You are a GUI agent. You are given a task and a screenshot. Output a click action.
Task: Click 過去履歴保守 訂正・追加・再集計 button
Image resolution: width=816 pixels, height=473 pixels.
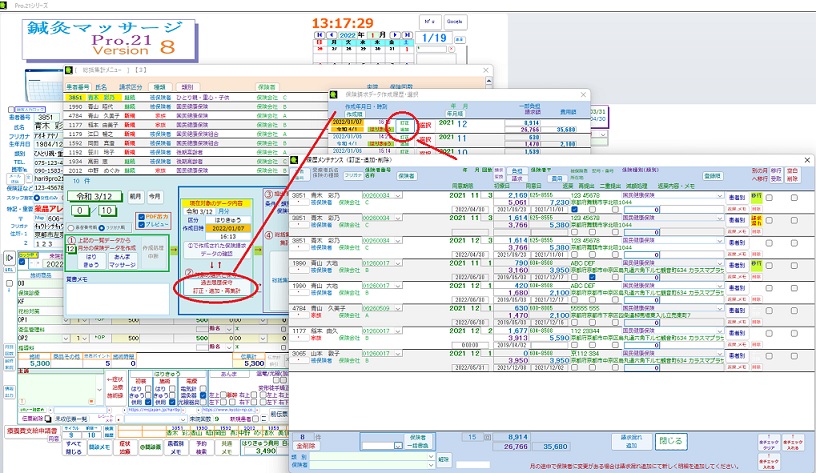click(x=217, y=287)
